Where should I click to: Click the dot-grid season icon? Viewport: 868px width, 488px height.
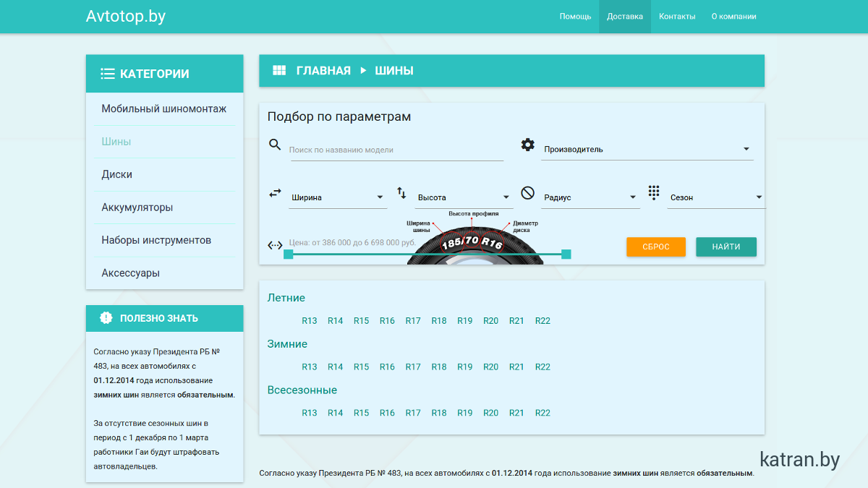tap(654, 192)
